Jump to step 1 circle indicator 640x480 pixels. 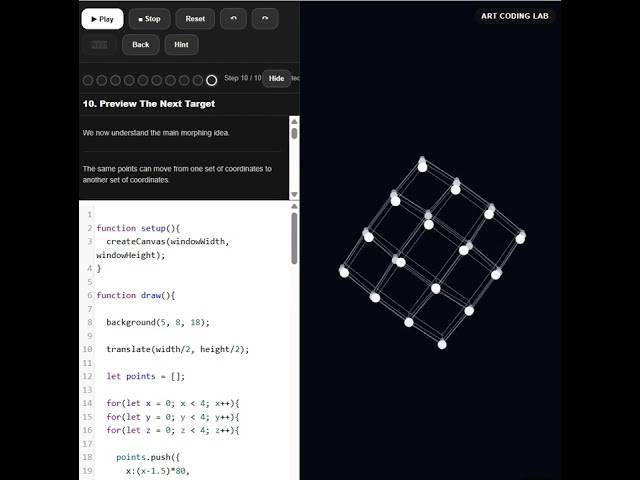(x=88, y=80)
